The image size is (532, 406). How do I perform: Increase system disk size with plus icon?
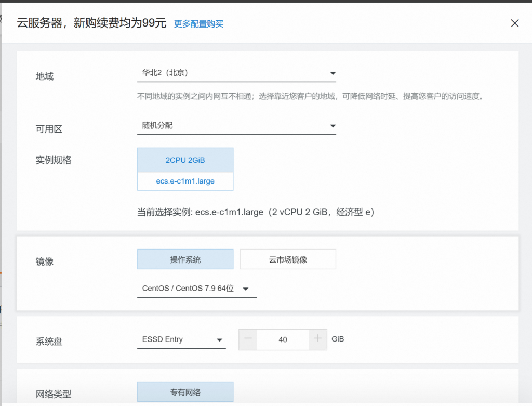point(318,339)
